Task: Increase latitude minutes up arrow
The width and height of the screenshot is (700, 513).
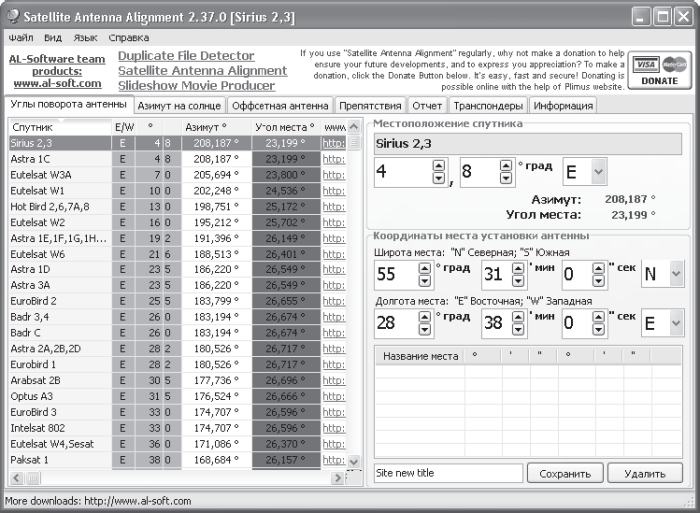Action: [518, 268]
